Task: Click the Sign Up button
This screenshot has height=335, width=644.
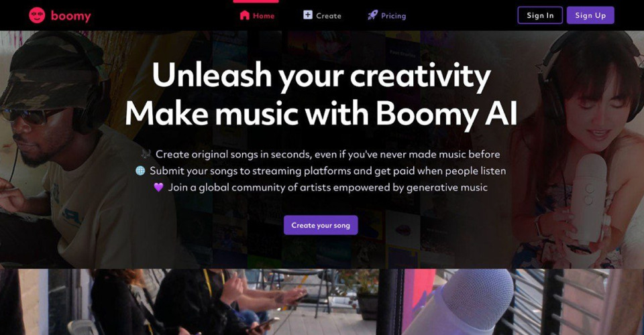Action: [590, 15]
